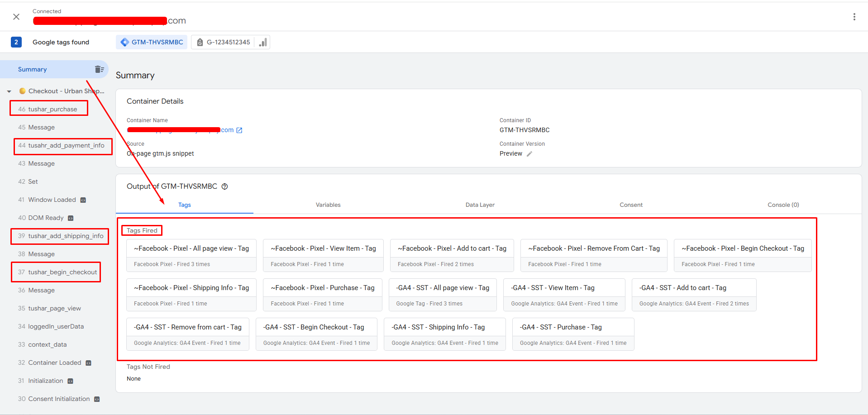
Task: Click the help icon beside Output of GTM-THVSRMBC
Action: point(224,186)
